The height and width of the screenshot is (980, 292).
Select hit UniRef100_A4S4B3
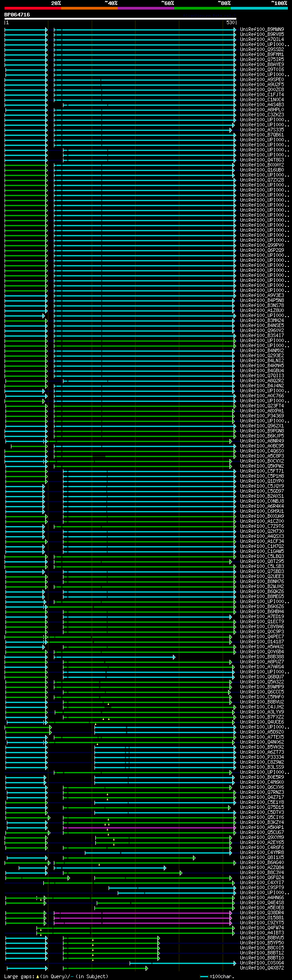coord(262,104)
